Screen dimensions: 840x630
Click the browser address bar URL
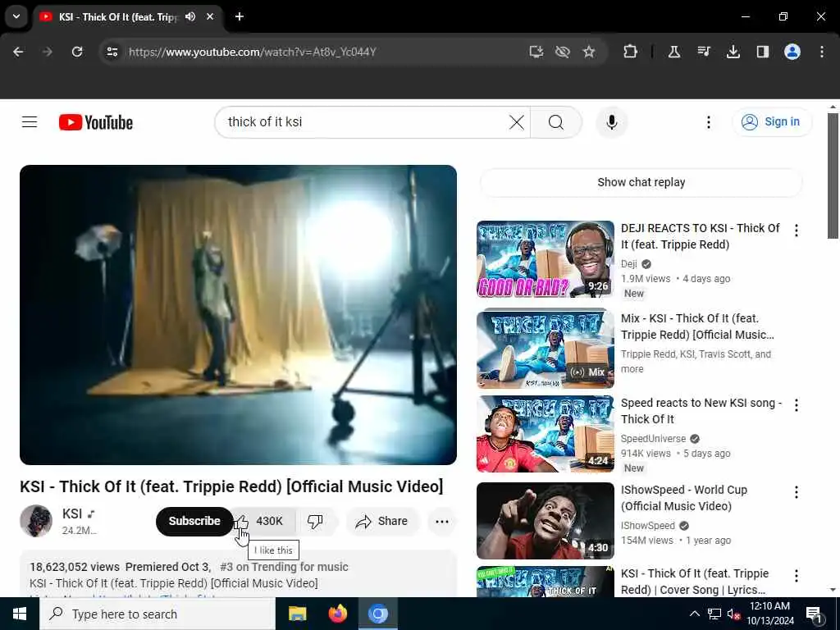(x=253, y=52)
